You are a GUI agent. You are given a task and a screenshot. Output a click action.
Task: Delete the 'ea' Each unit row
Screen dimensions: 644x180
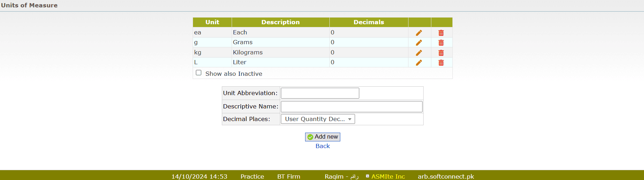tap(441, 33)
